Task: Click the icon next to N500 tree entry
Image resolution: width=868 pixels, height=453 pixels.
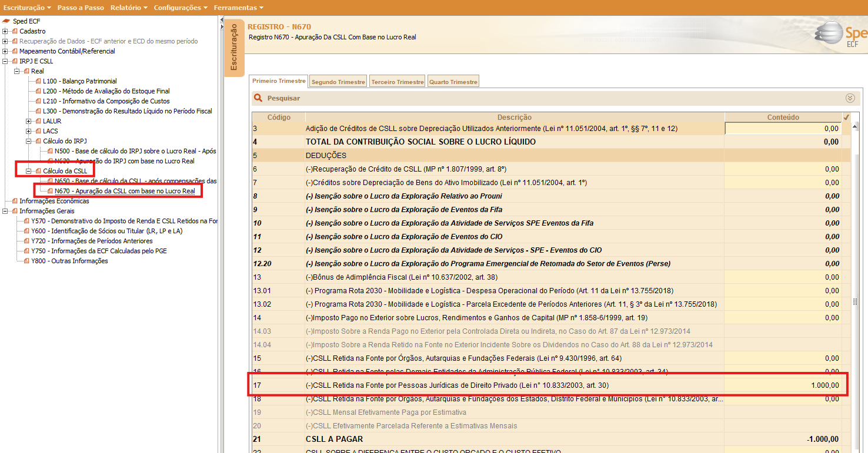Action: [50, 151]
